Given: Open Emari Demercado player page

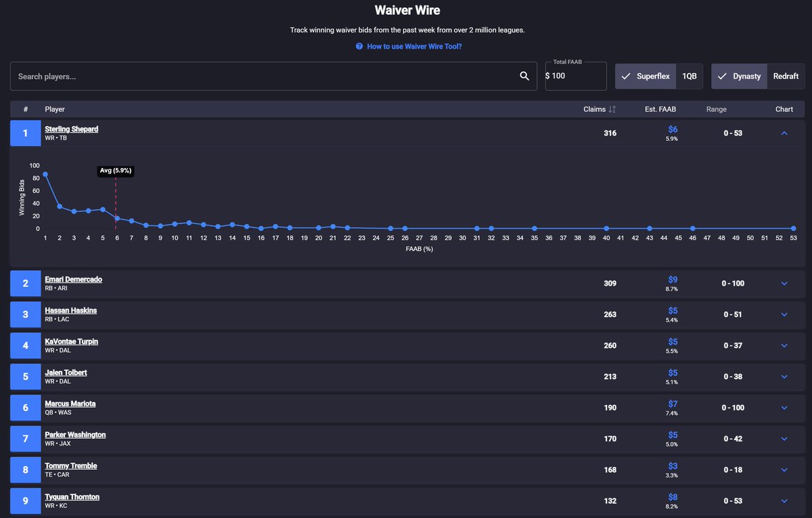Looking at the screenshot, I should pyautogui.click(x=74, y=279).
